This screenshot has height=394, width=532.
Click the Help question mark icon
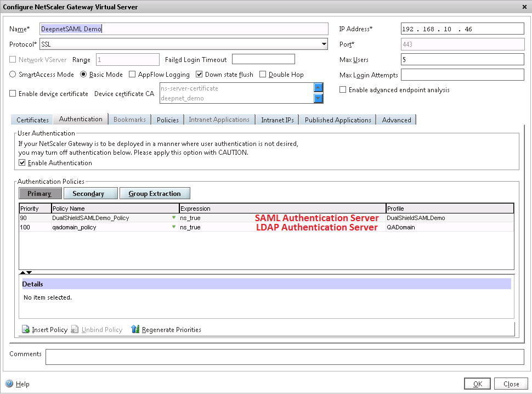[9, 384]
